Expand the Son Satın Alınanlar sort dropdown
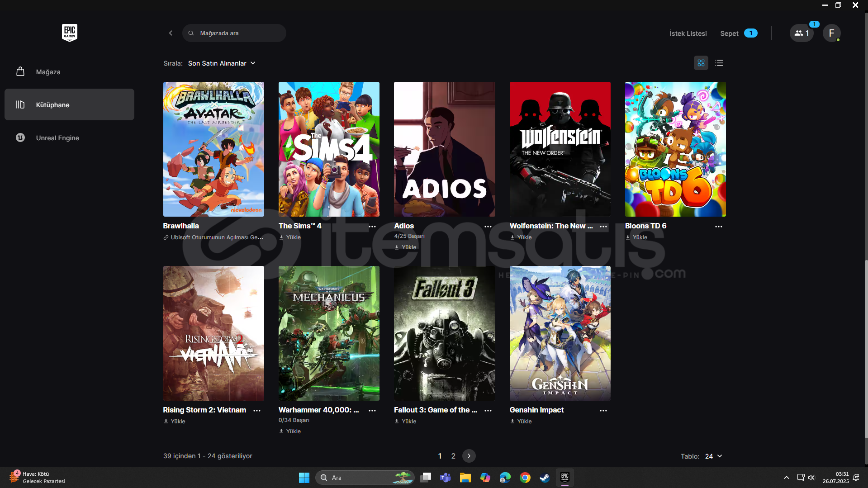Viewport: 868px width, 488px height. 222,63
